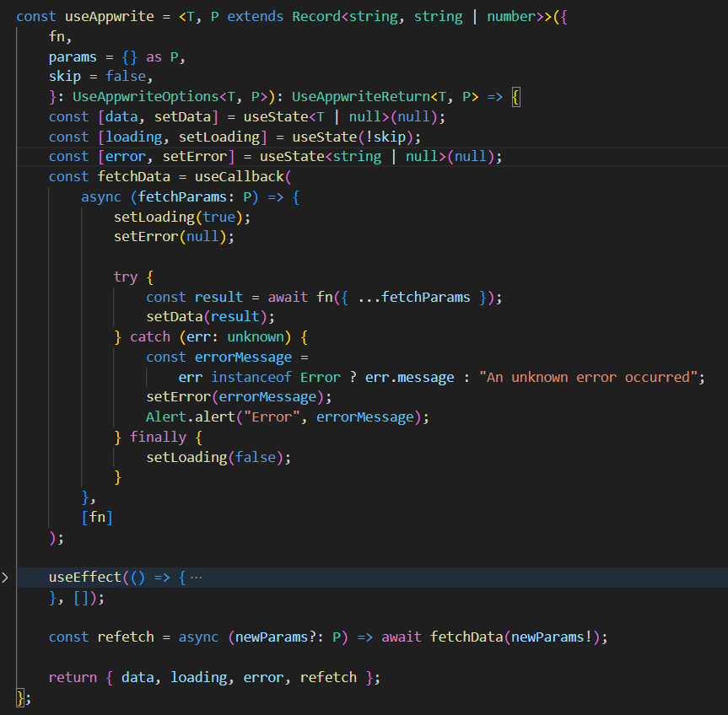Click the empty dependency array after useEffect
Screen dimensions: 728x715
tap(81, 598)
